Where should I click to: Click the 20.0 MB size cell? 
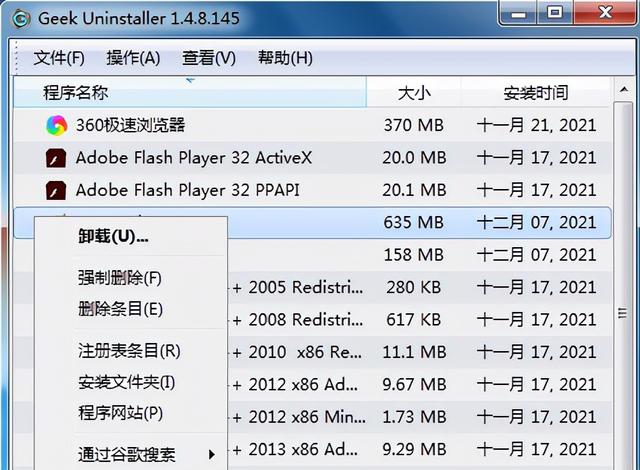[x=414, y=158]
